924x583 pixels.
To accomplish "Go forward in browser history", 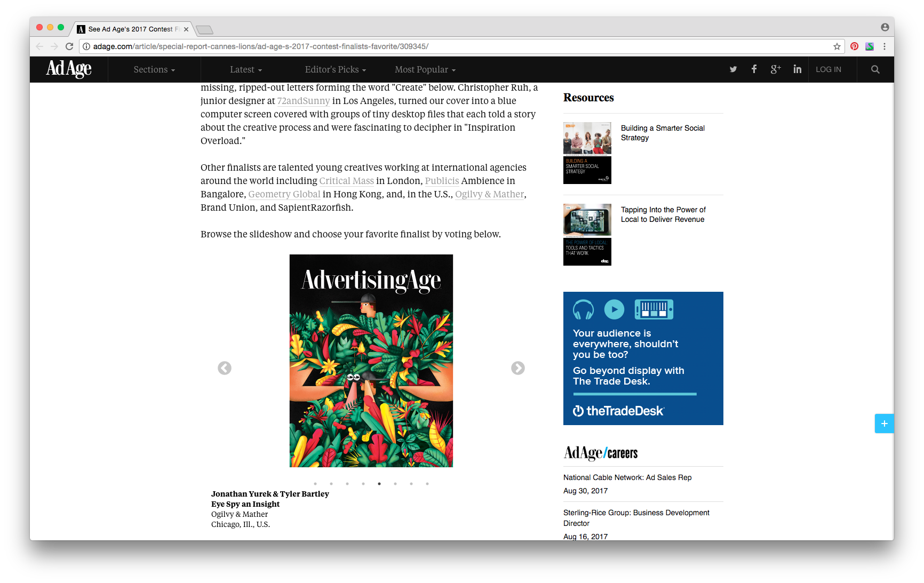I will tap(54, 46).
